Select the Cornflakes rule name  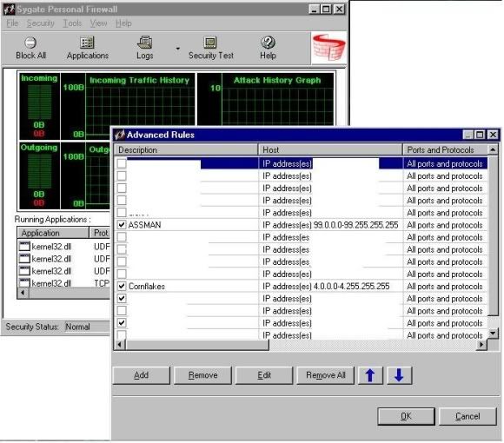pos(147,287)
